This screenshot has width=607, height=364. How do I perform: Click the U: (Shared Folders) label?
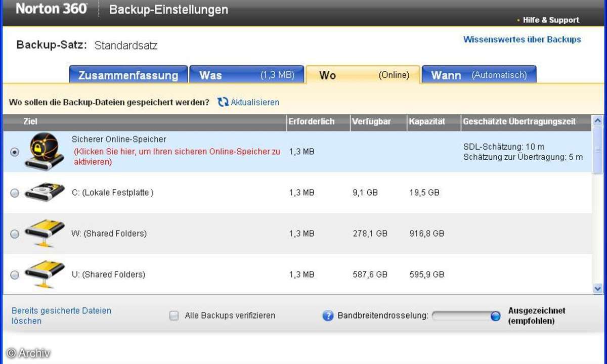[x=108, y=275]
